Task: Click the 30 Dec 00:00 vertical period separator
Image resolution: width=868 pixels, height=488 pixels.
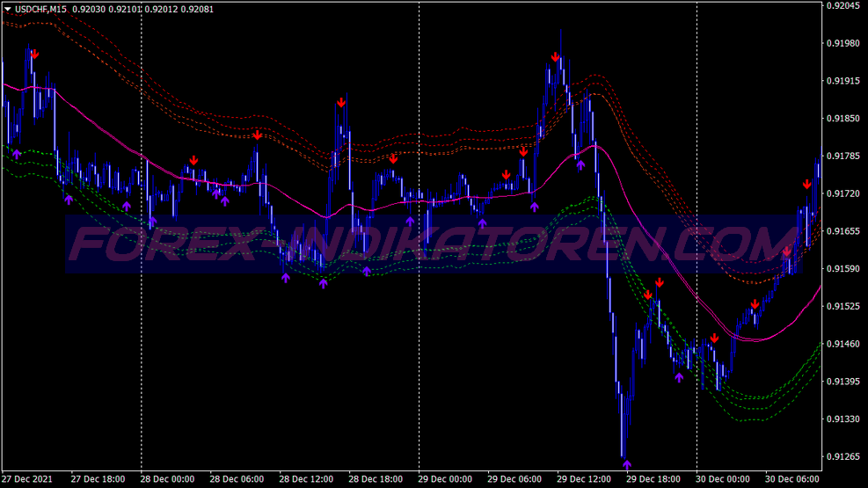Action: pyautogui.click(x=697, y=237)
